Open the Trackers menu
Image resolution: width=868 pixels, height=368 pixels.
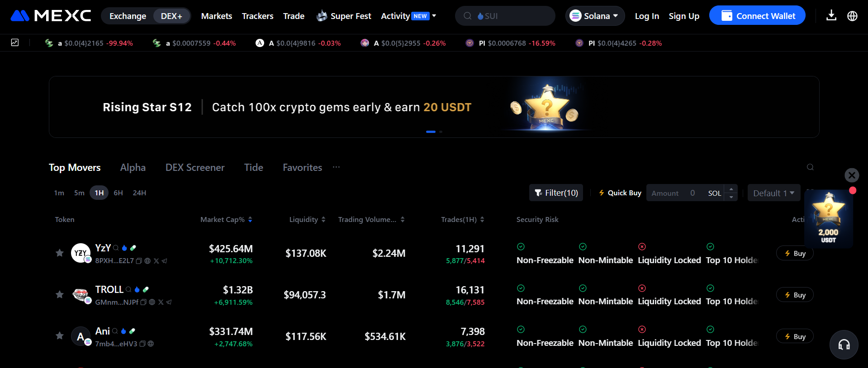tap(257, 16)
